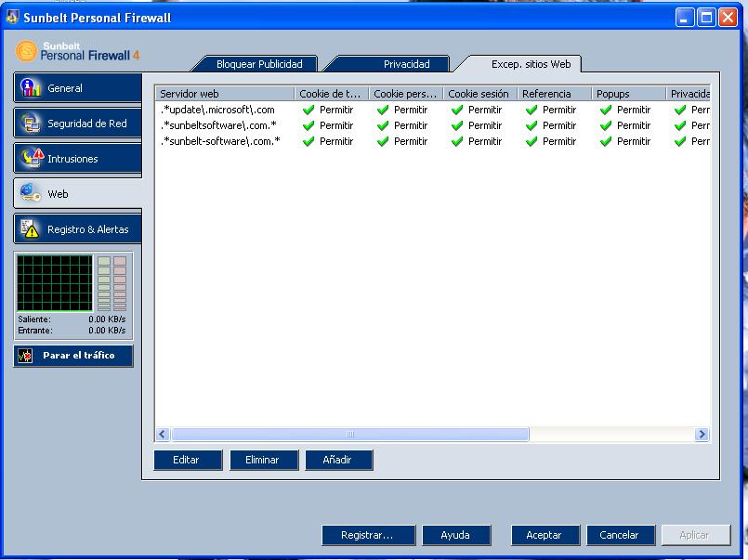
Task: Switch to the Privacidad tab
Action: pos(406,64)
